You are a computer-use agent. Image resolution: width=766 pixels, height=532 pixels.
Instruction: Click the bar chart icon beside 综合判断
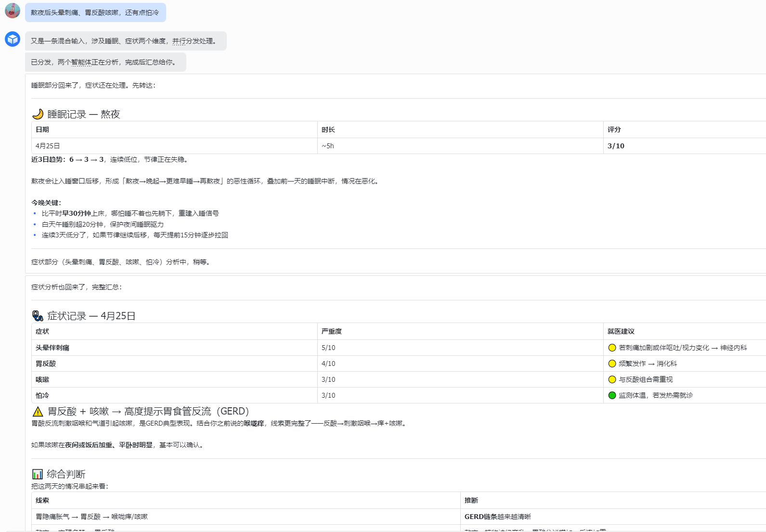(x=38, y=474)
